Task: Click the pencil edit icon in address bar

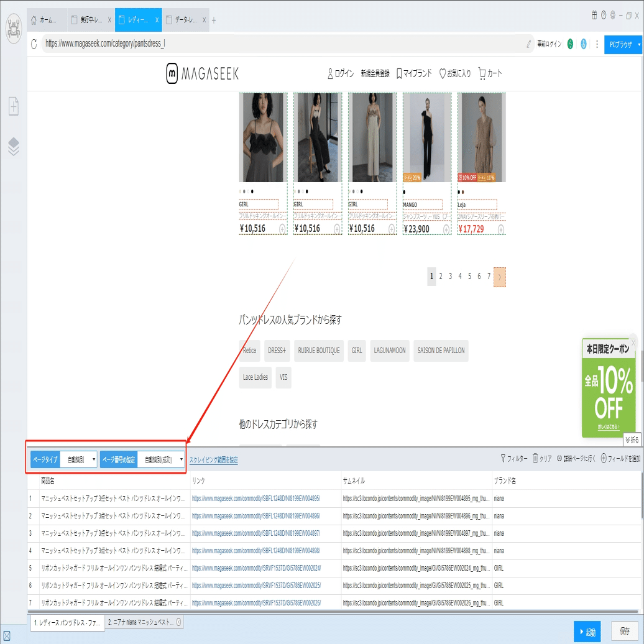Action: coord(528,44)
